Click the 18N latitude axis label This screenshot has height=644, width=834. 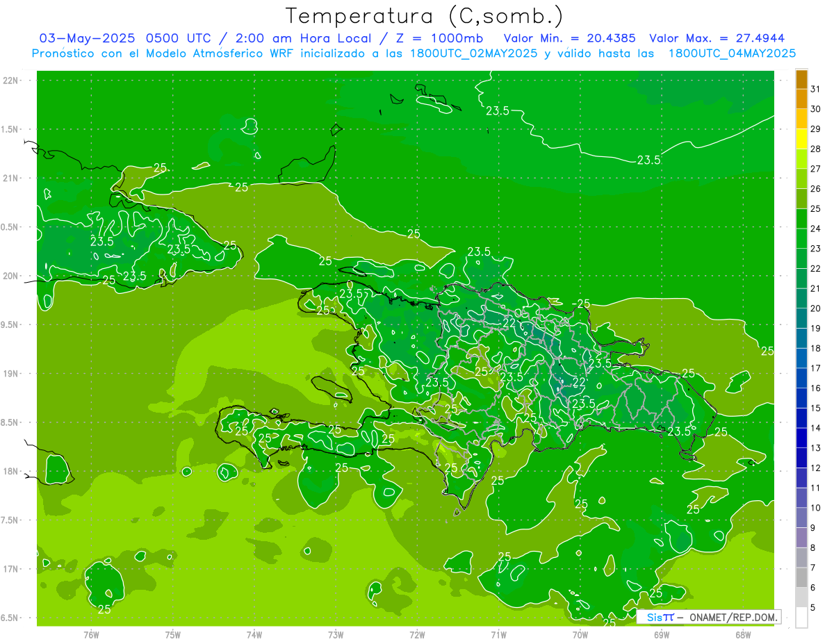11,471
